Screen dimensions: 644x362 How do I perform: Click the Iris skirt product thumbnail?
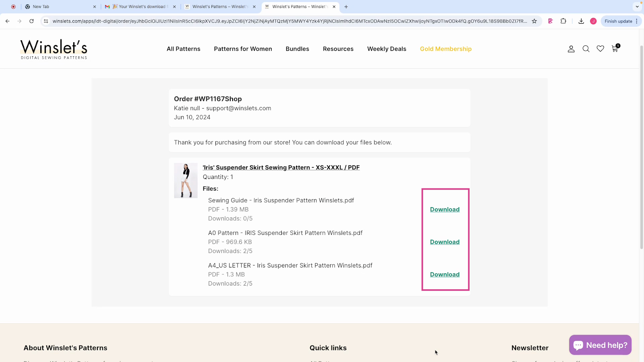(186, 180)
